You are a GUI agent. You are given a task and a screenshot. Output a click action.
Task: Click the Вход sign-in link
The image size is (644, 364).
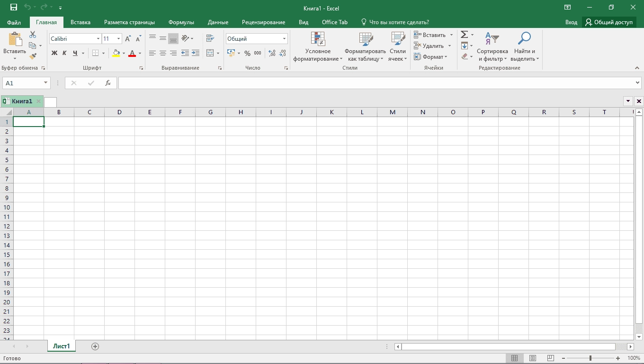click(x=571, y=22)
